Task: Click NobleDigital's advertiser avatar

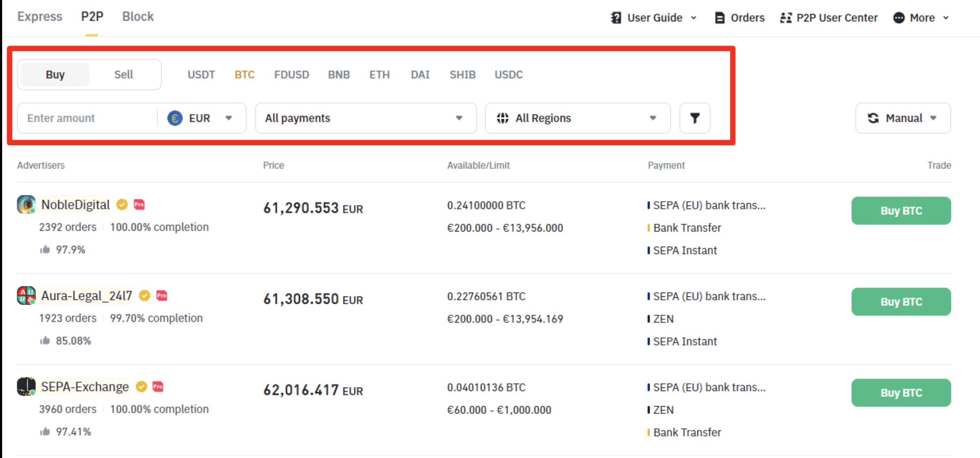Action: coord(26,204)
